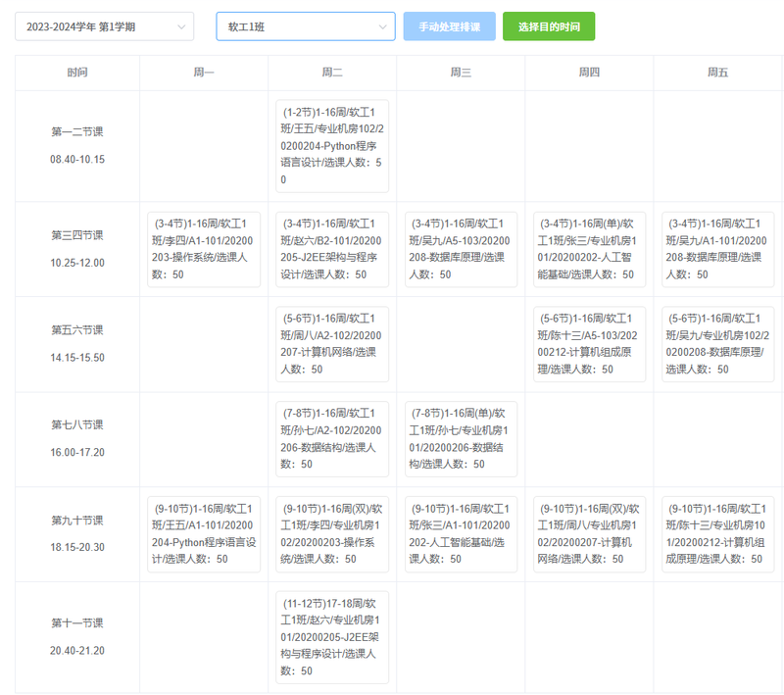
Task: Open the 2023-2024学年 第1学期 semester dropdown
Action: tap(105, 26)
